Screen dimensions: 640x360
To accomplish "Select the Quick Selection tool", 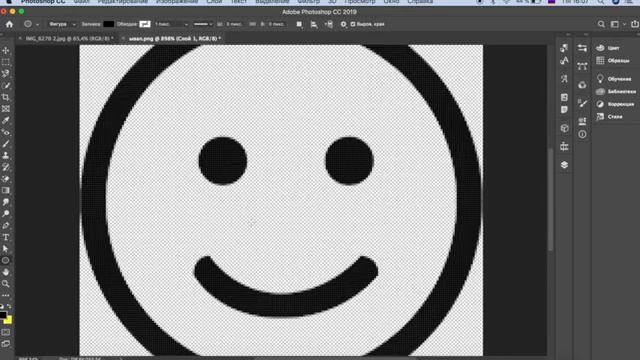I will (x=6, y=86).
